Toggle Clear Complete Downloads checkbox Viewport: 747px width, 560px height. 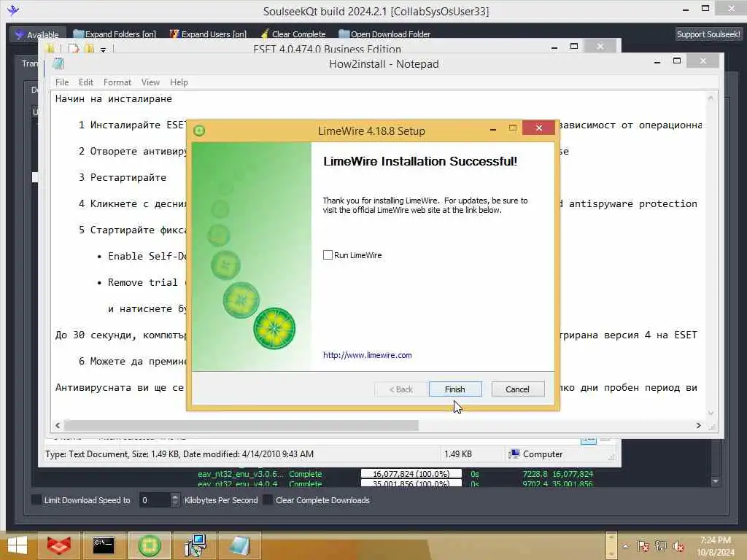pos(268,500)
